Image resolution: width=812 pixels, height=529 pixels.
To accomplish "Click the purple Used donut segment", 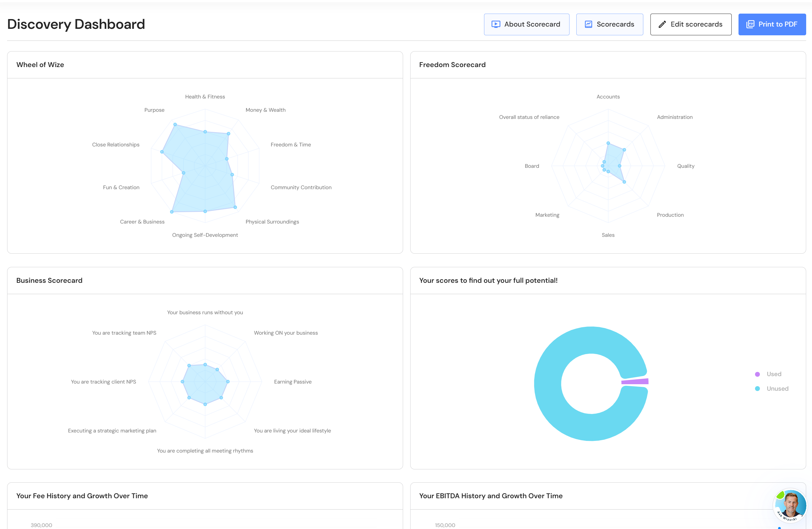I will (635, 382).
